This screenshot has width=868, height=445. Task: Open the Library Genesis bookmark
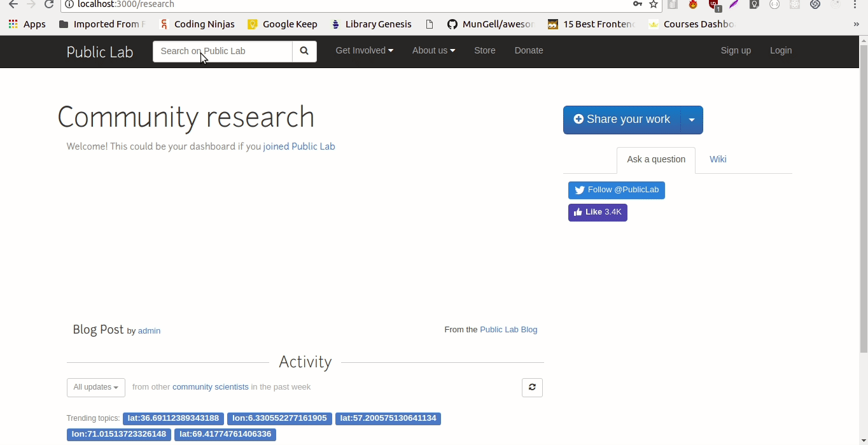coord(372,24)
